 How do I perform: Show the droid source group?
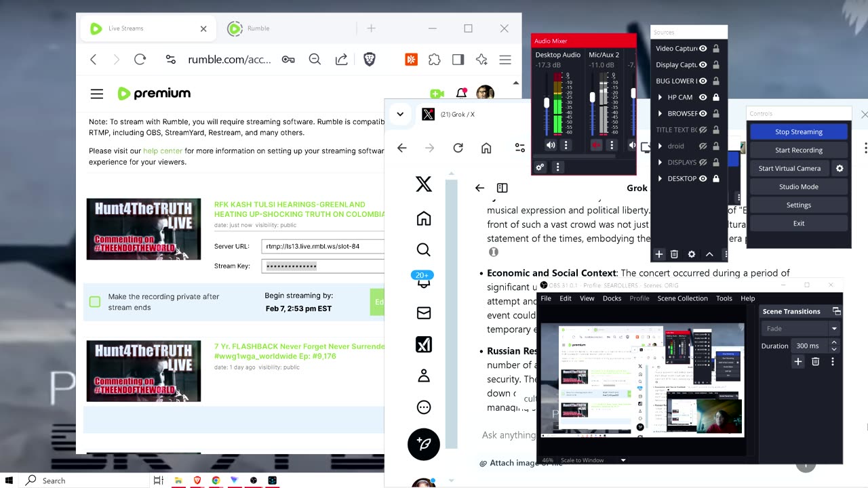703,146
